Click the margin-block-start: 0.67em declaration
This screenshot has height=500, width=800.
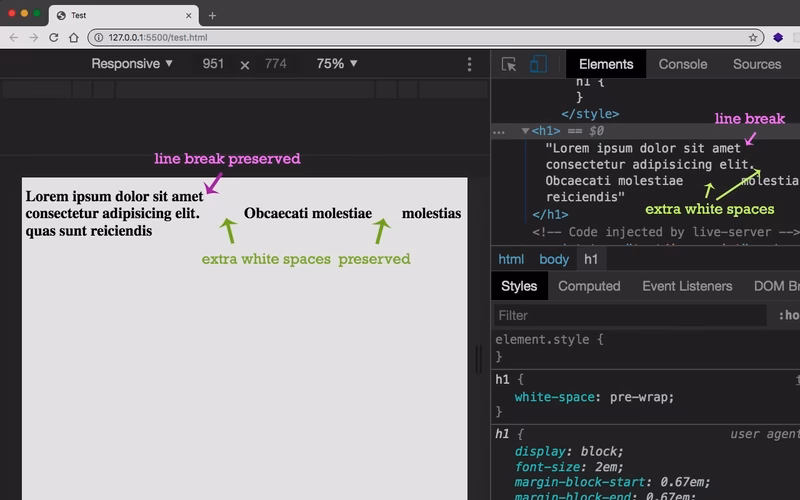point(612,482)
